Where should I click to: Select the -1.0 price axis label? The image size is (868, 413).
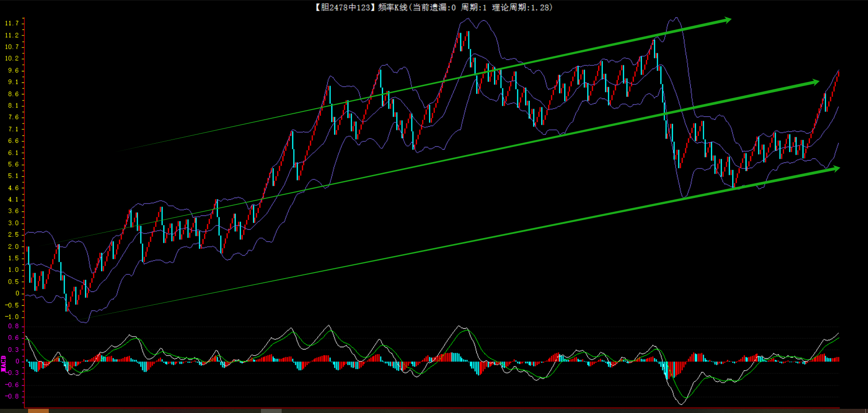12,317
